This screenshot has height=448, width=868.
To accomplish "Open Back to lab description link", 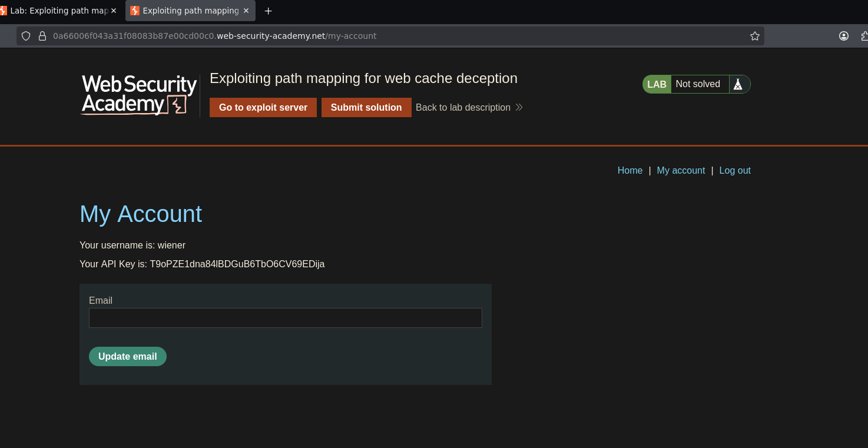I will (x=469, y=107).
